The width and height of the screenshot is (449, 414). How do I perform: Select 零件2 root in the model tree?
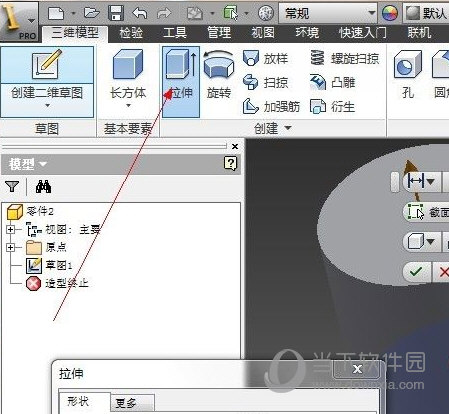pos(31,211)
